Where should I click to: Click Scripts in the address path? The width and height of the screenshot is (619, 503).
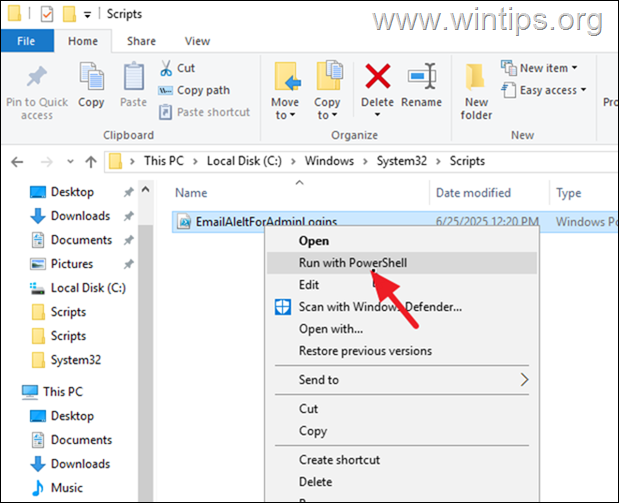467,161
